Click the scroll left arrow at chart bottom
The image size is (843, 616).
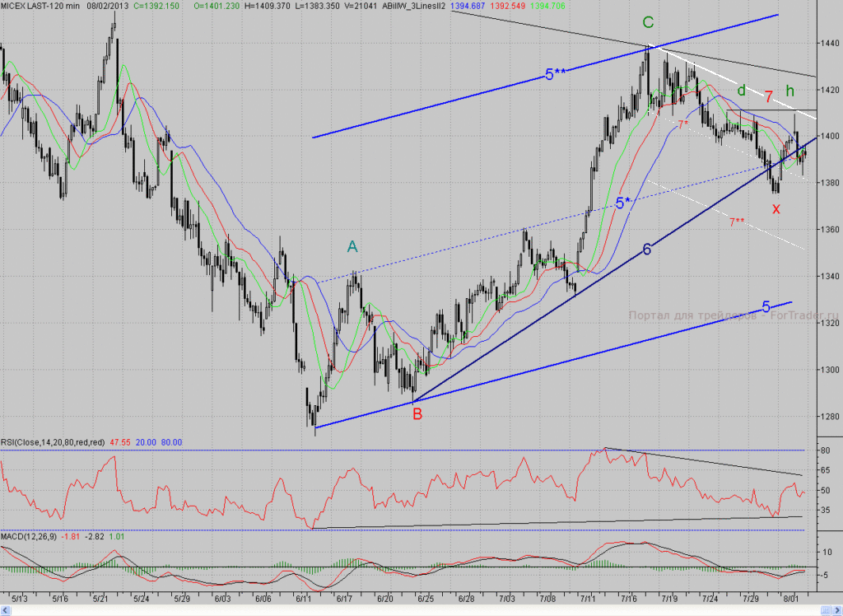[x=6, y=610]
